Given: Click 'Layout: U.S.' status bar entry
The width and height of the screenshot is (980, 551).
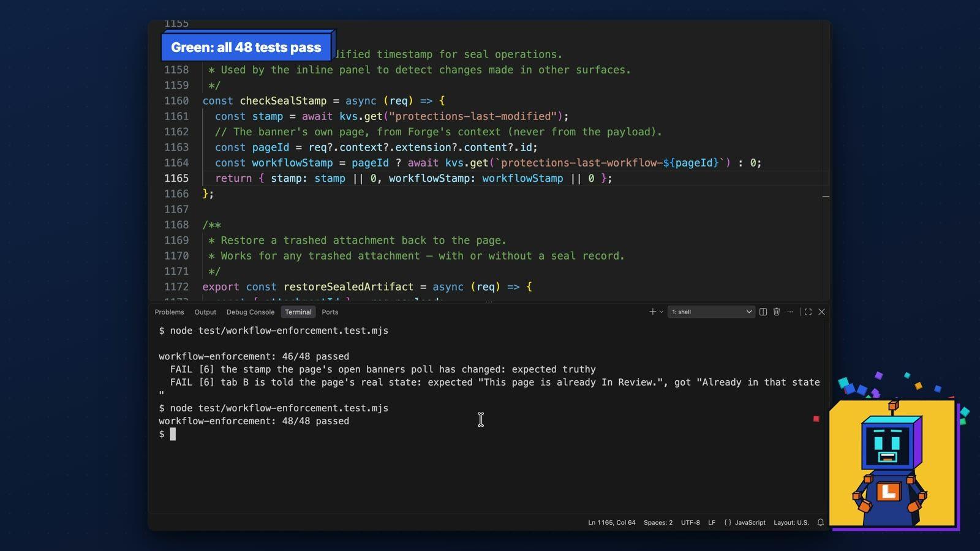Looking at the screenshot, I should pyautogui.click(x=791, y=523).
